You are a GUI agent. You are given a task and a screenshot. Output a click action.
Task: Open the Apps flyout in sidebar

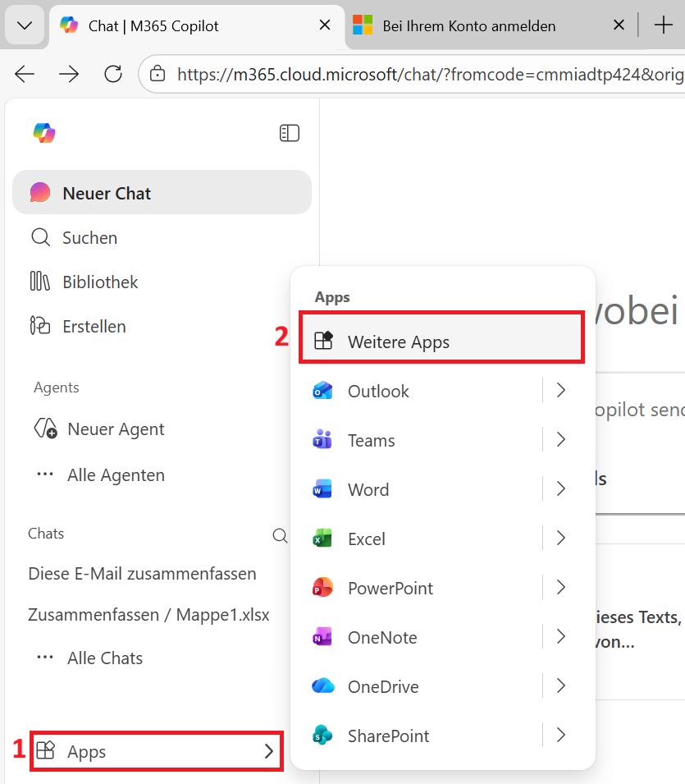[x=157, y=751]
